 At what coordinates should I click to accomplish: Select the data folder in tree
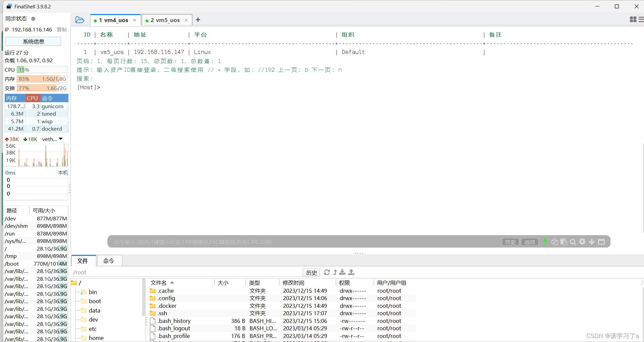pos(91,311)
